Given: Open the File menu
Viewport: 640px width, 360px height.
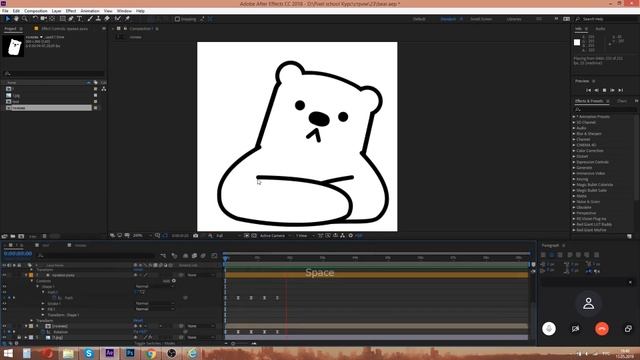Looking at the screenshot, I should tap(5, 11).
